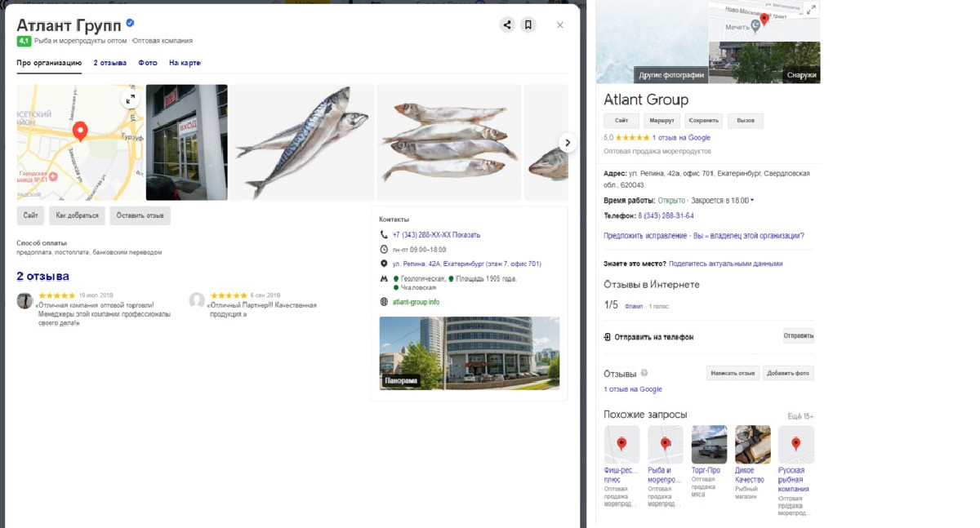
Task: Click the clock icon beside пн-пт hours
Action: [384, 249]
